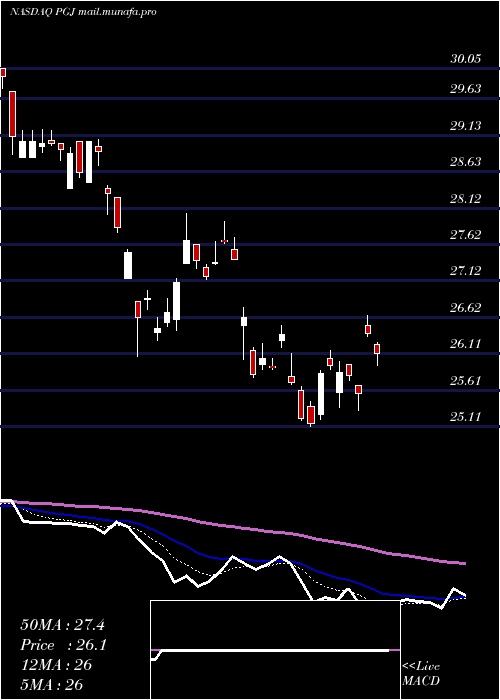Click the first red candle at 30.05
Image resolution: width=500 pixels, height=700 pixels.
point(3,72)
